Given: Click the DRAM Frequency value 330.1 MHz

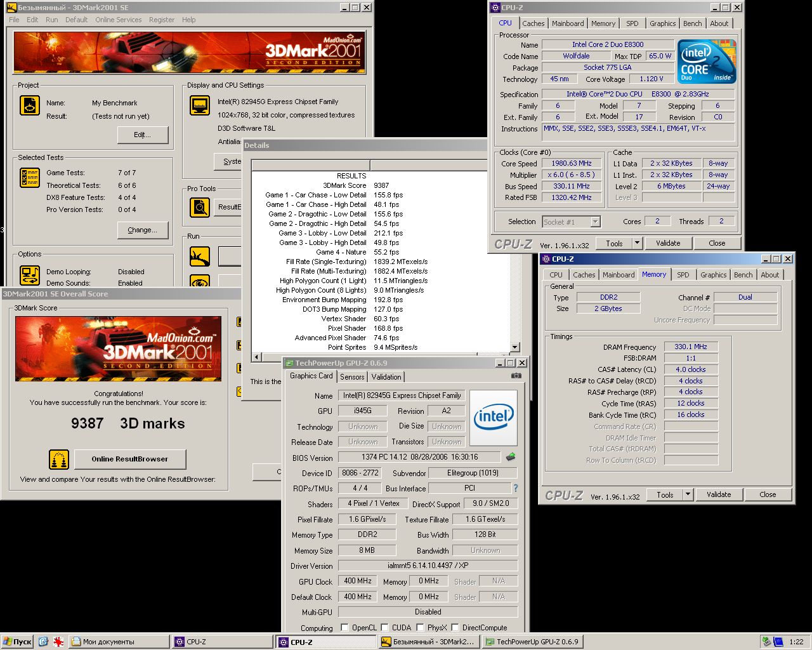Looking at the screenshot, I should [x=691, y=347].
